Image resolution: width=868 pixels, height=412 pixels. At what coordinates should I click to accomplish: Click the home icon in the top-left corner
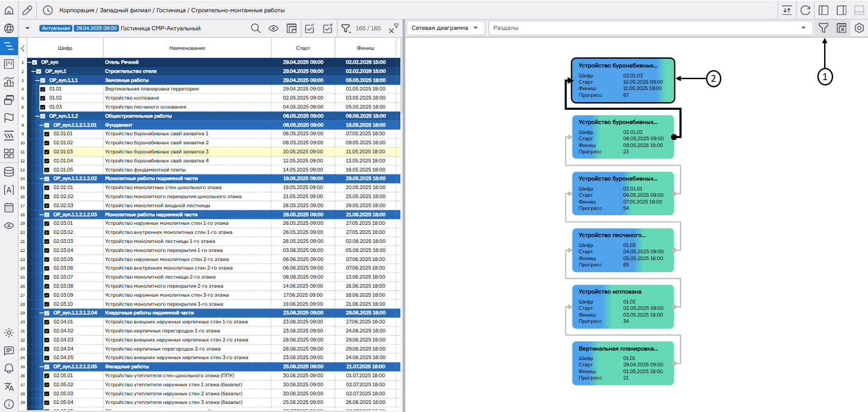pyautogui.click(x=9, y=10)
